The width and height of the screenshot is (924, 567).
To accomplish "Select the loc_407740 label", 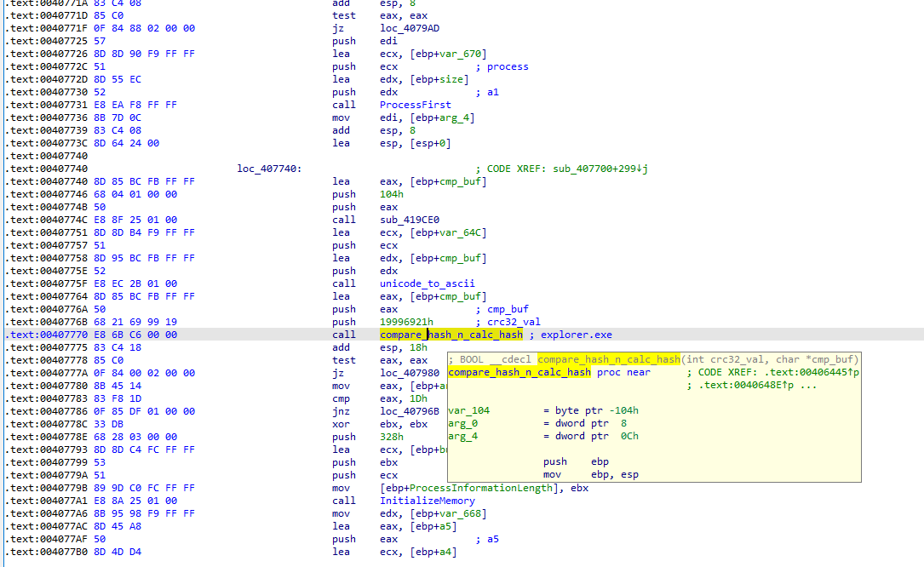I will point(269,169).
